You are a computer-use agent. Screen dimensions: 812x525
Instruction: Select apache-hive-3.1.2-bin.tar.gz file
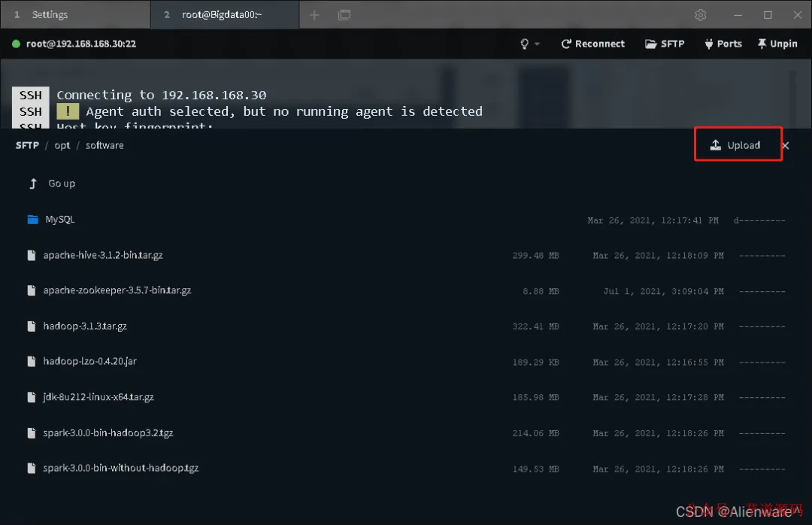click(x=103, y=255)
